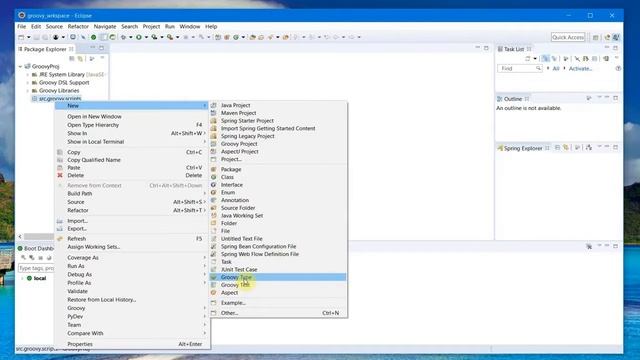
Task: Click the Interface icon in submenu
Action: [x=213, y=184]
